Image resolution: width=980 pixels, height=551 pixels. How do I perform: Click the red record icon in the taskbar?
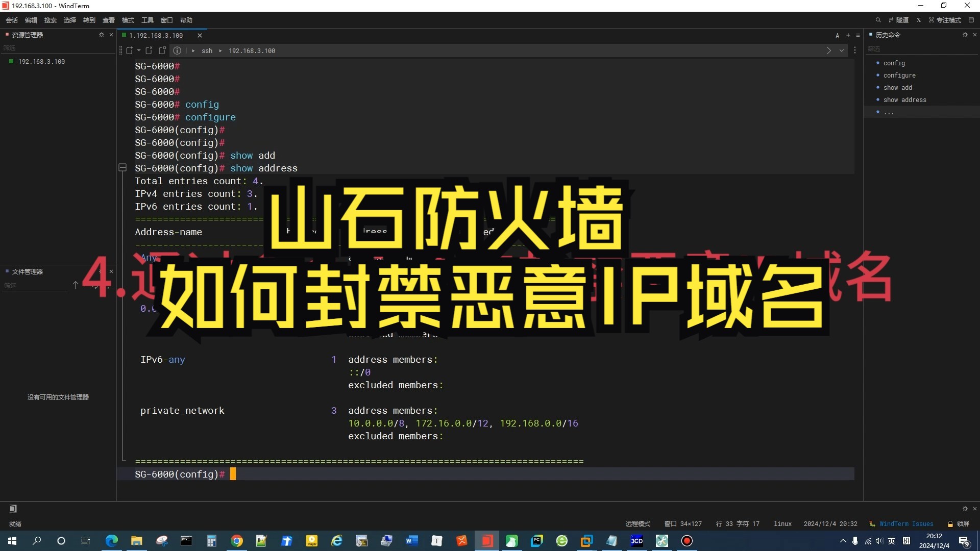[687, 541]
